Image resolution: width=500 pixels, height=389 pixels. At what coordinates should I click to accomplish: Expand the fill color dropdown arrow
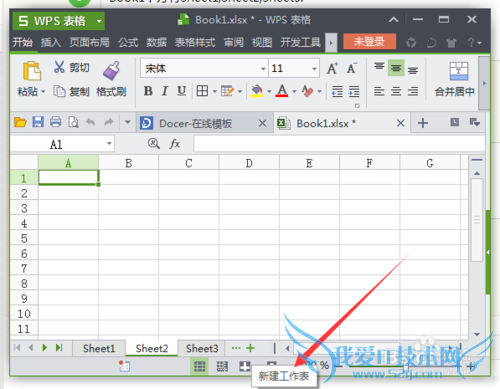tap(269, 91)
